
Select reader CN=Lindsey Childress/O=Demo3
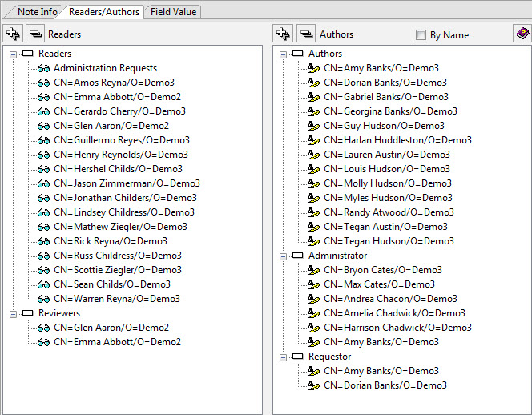pyautogui.click(x=124, y=212)
